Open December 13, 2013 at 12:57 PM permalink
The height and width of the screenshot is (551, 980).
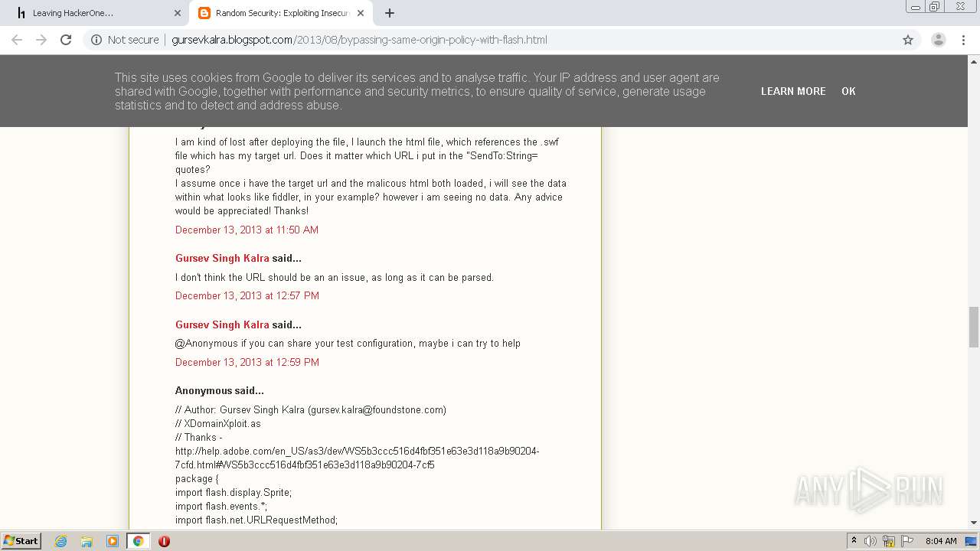[247, 295]
